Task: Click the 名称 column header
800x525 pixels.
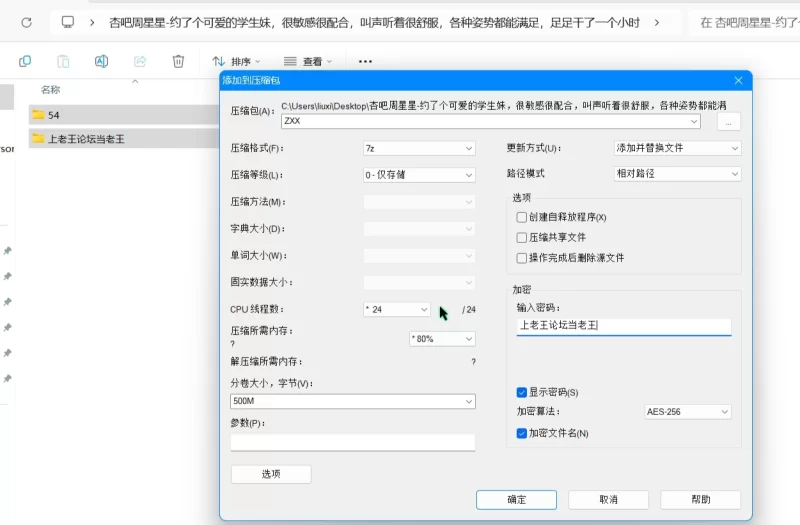Action: 51,90
